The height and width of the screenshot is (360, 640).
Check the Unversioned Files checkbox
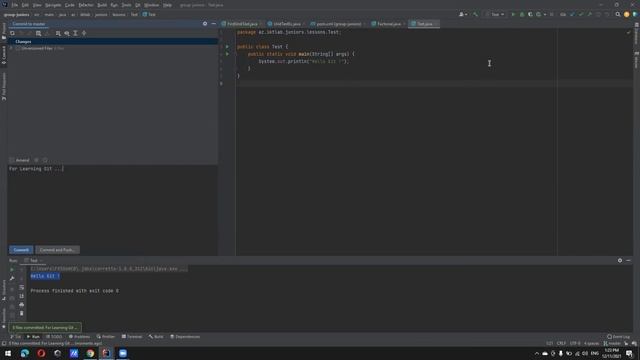[x=18, y=48]
